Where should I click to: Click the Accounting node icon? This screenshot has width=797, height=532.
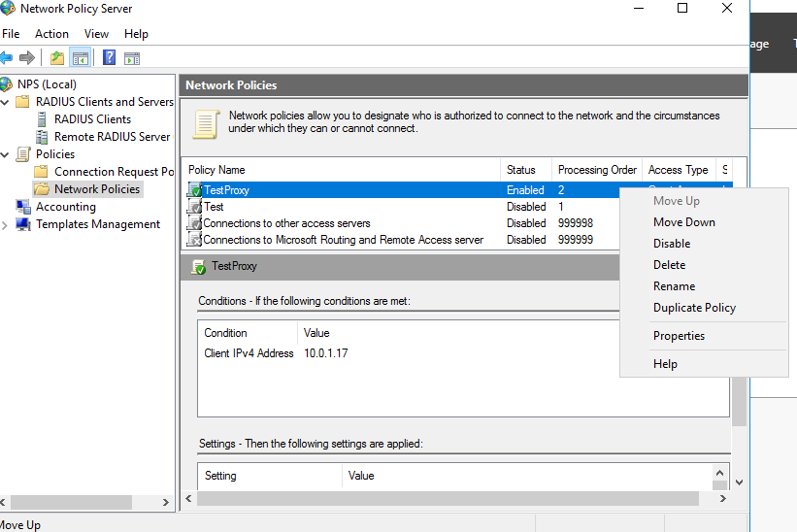click(23, 207)
